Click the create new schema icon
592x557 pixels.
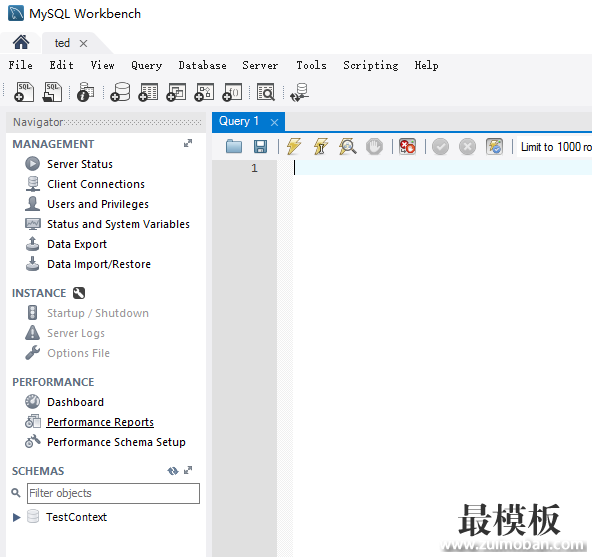[120, 92]
